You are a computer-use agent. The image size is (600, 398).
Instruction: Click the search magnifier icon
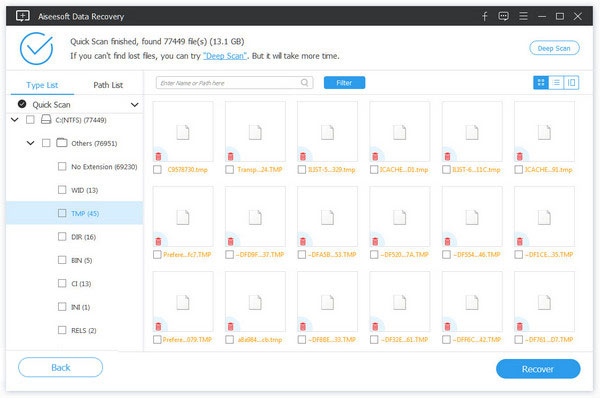point(305,83)
